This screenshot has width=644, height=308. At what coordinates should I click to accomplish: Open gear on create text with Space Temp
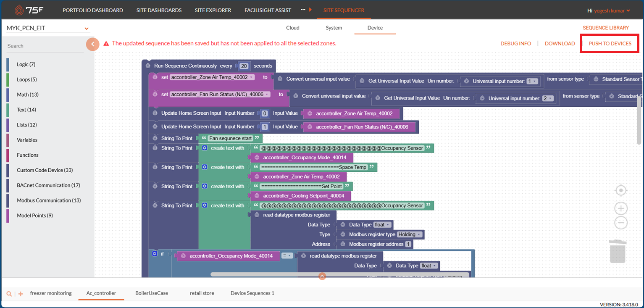[205, 167]
